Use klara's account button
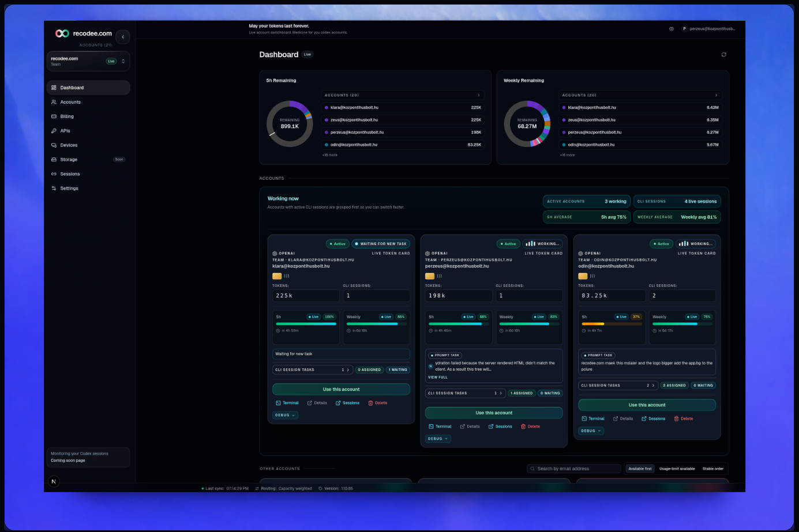 click(x=341, y=390)
